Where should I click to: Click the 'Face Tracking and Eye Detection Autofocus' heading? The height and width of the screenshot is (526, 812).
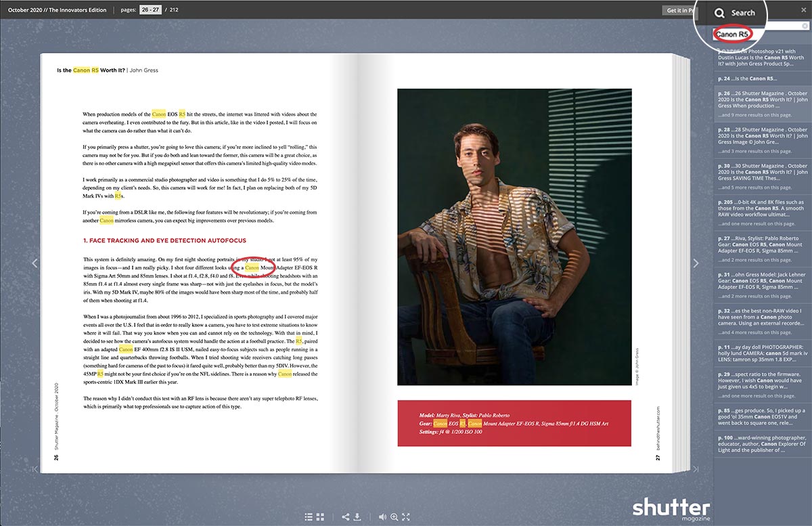click(x=164, y=240)
